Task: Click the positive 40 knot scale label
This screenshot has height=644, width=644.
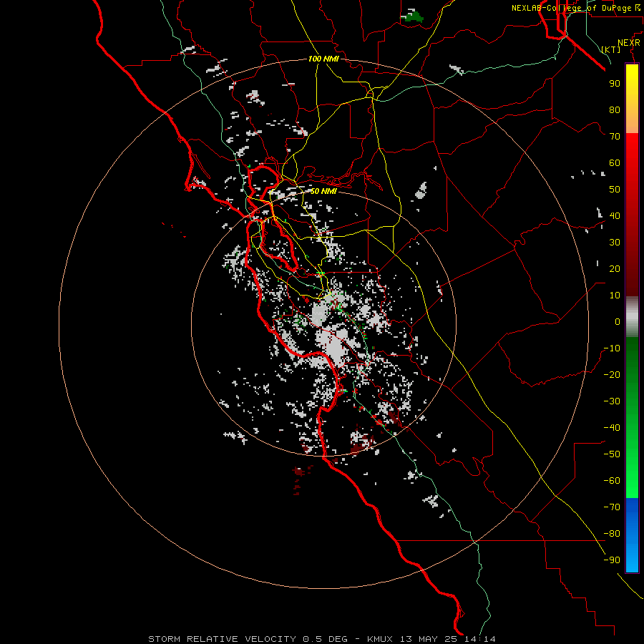Action: pos(615,216)
